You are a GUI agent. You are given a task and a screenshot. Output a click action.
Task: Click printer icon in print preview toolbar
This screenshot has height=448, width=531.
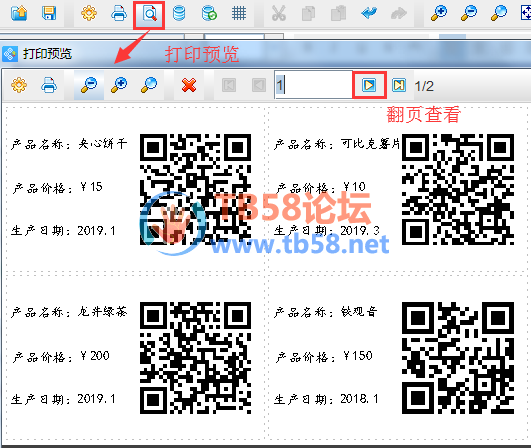click(x=49, y=85)
